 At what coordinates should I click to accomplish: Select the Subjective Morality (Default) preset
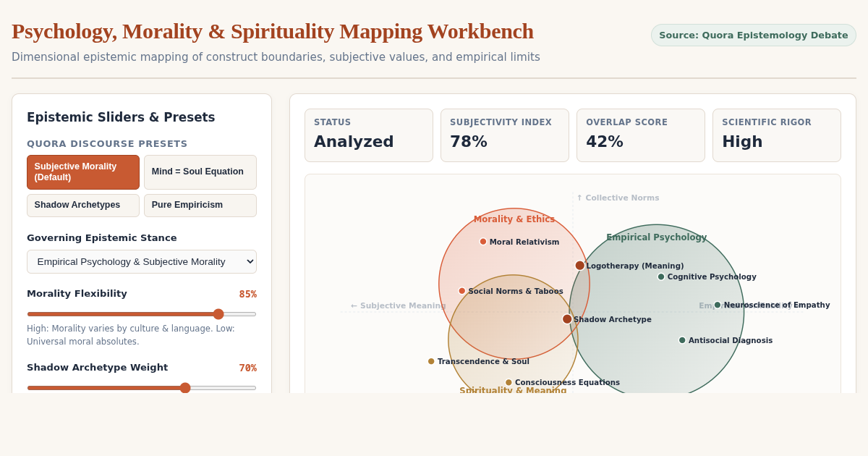click(83, 172)
